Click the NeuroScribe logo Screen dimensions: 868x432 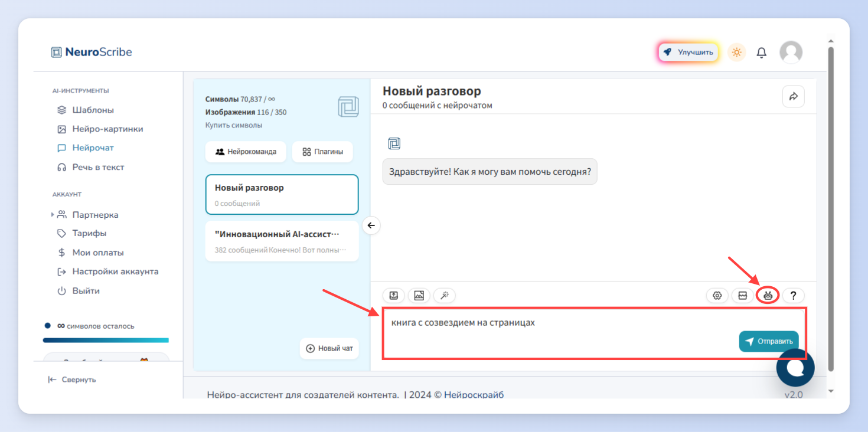[x=92, y=52]
